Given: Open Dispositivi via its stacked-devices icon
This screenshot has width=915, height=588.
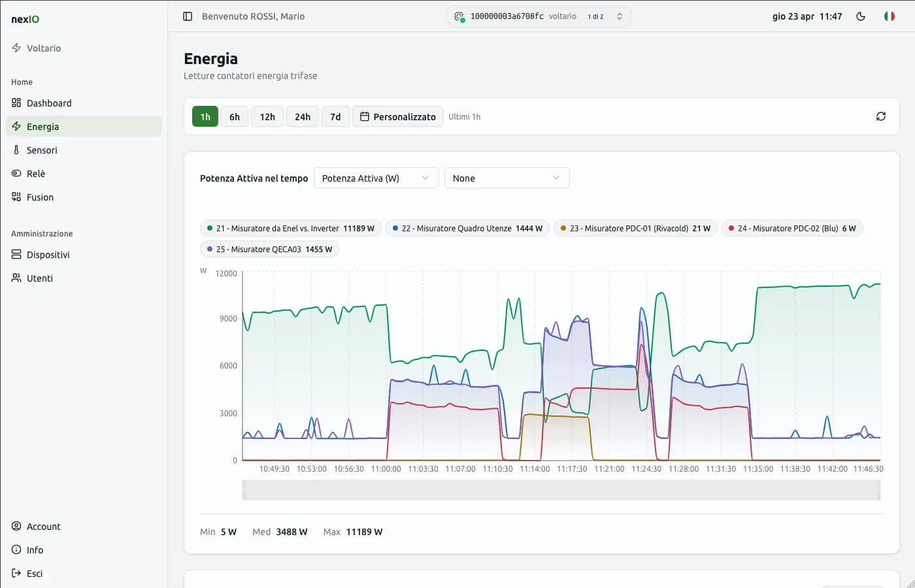Looking at the screenshot, I should [16, 254].
